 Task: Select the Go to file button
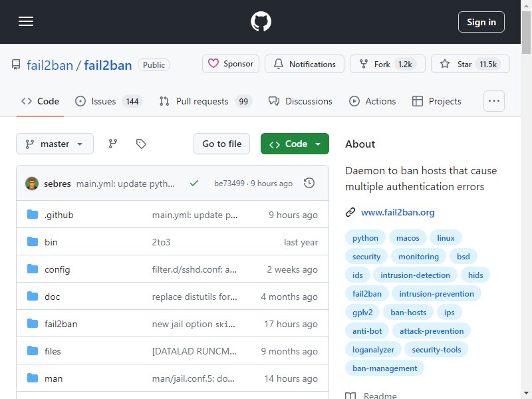pos(222,144)
